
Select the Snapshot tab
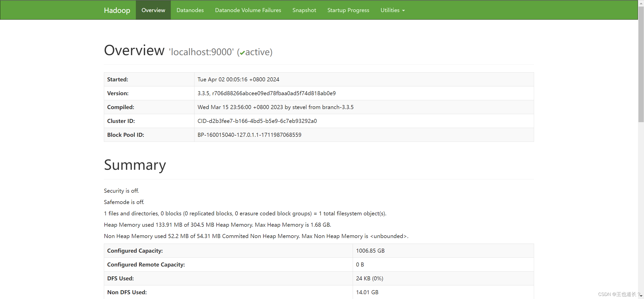click(304, 10)
